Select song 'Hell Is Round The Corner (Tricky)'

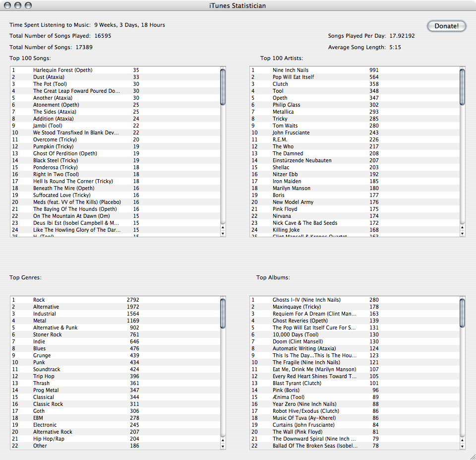tap(115, 181)
